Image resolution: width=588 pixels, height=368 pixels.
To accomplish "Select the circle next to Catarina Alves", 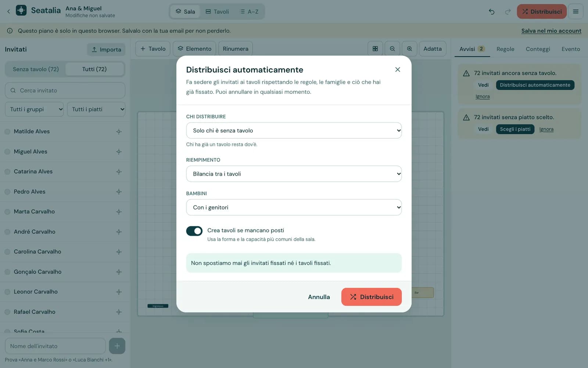I will pyautogui.click(x=7, y=171).
